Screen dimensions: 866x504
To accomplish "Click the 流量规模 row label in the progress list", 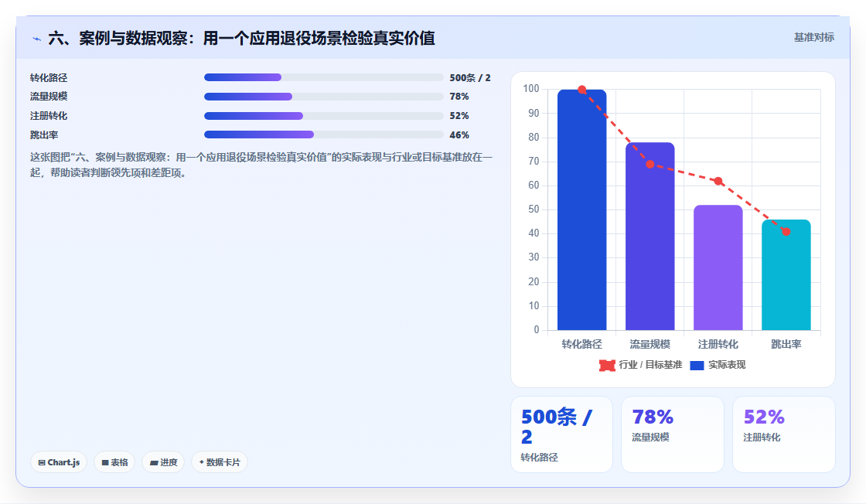I will (x=49, y=97).
